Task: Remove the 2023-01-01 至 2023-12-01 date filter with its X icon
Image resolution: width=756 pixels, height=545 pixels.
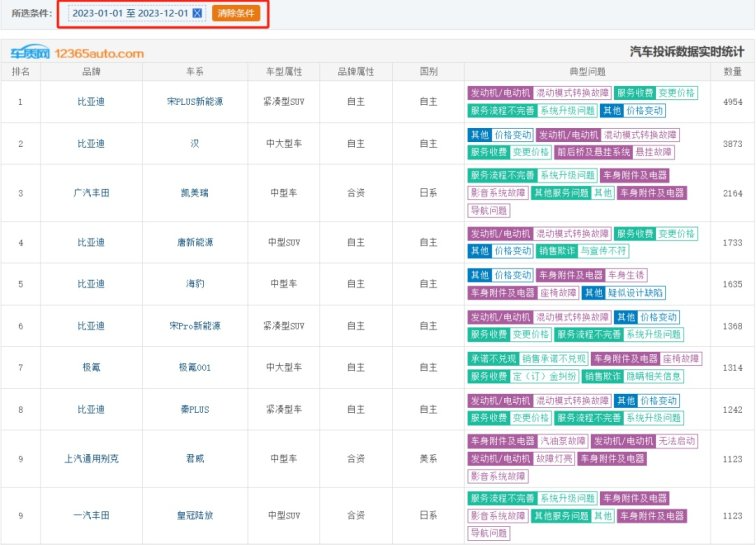Action: (x=197, y=13)
